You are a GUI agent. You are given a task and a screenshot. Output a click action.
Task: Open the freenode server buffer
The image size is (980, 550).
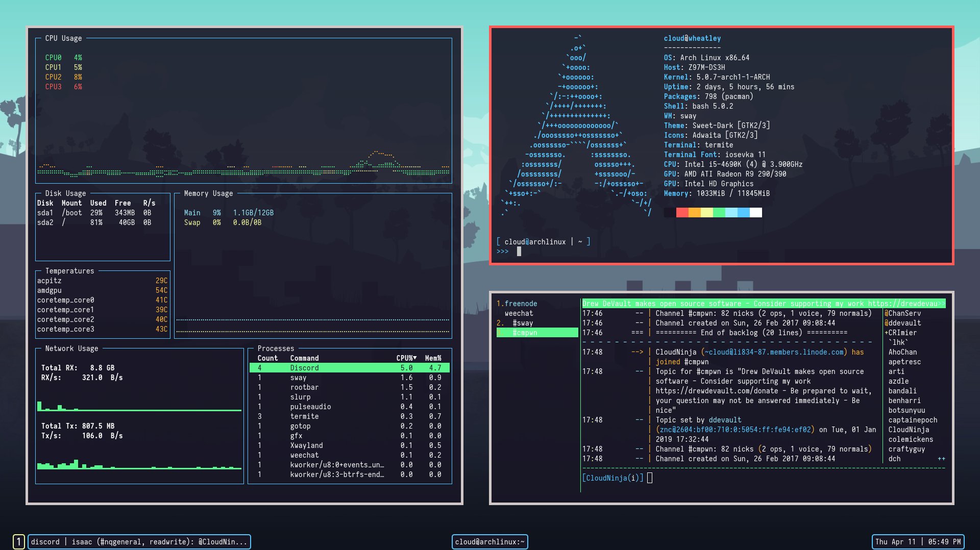point(518,304)
